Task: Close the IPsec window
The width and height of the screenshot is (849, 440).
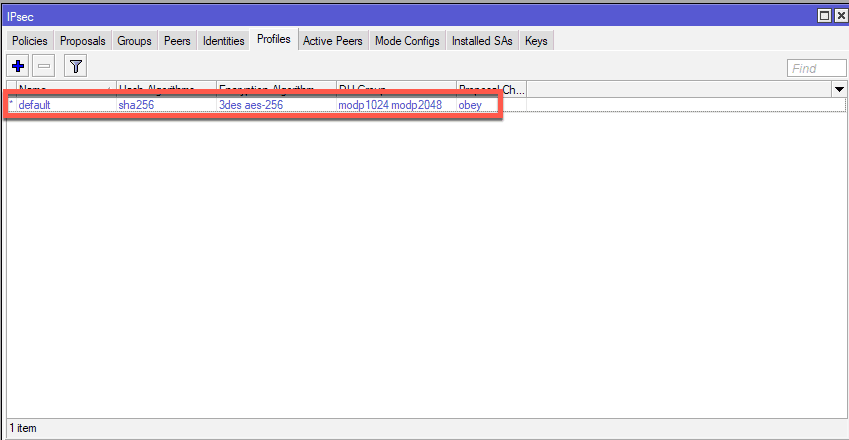Action: click(839, 15)
